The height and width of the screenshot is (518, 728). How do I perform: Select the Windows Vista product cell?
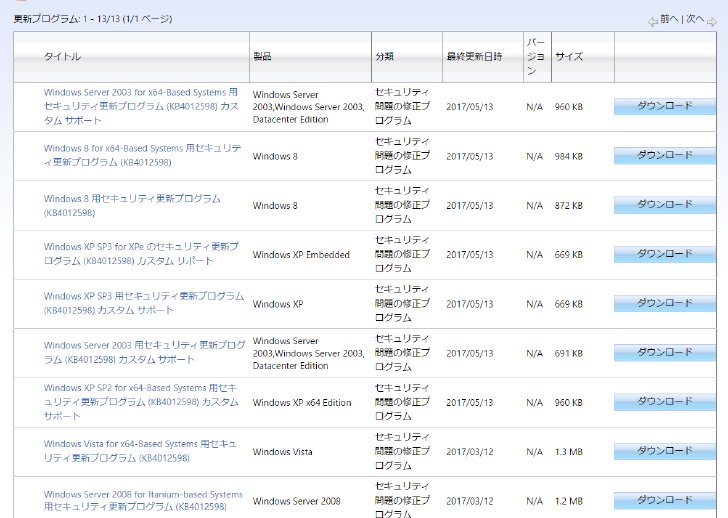pyautogui.click(x=282, y=452)
